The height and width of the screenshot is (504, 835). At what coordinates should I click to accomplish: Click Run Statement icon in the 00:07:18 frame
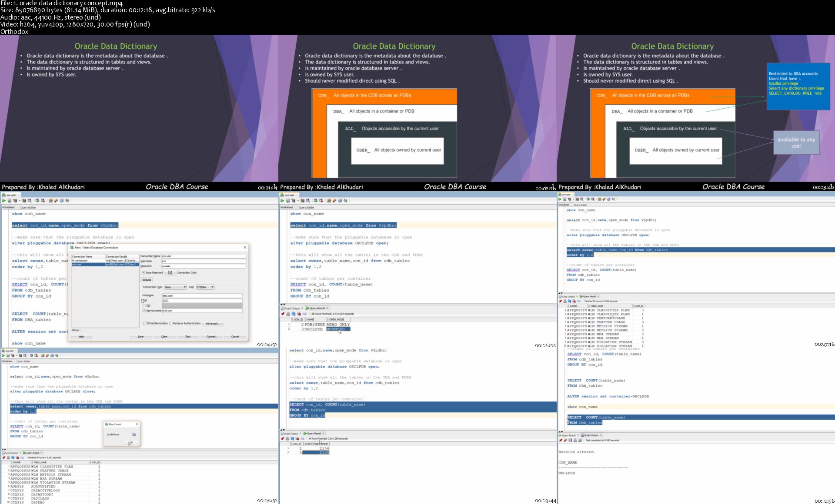click(560, 199)
